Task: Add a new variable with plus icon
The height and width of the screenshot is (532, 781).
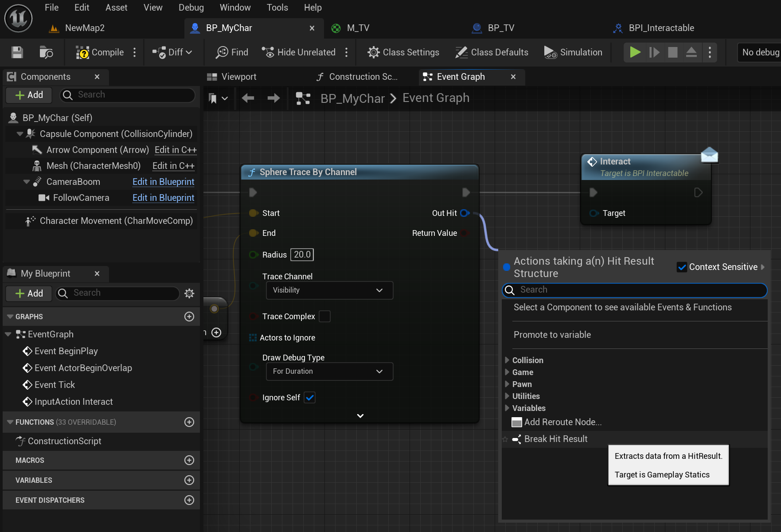Action: (189, 480)
